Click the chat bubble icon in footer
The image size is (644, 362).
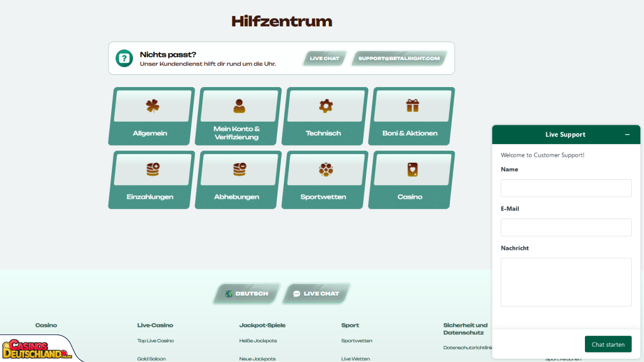click(x=297, y=293)
